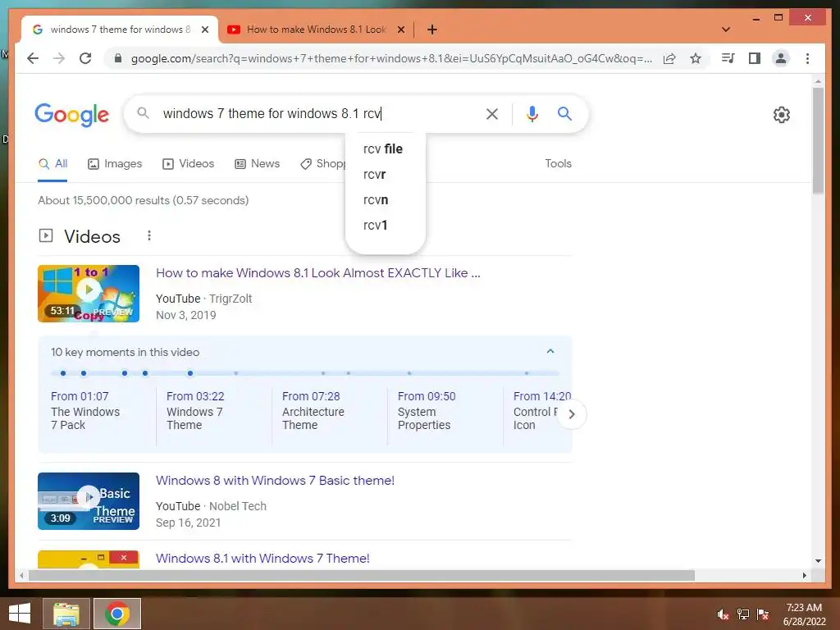Click the Google logo
This screenshot has height=630, width=840.
(x=72, y=115)
